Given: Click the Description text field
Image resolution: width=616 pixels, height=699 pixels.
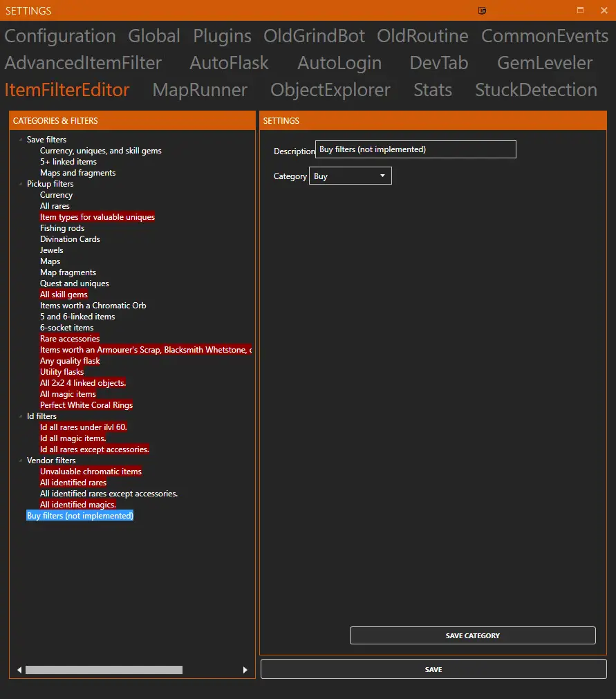Looking at the screenshot, I should coord(416,149).
